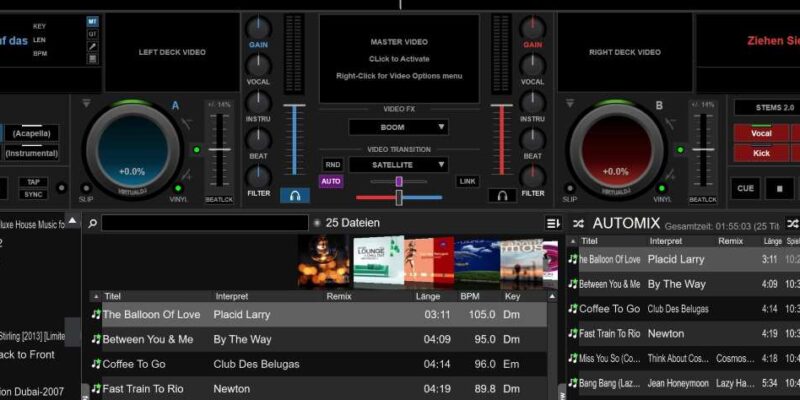The height and width of the screenshot is (400, 800).
Task: Open the browser list options icon
Action: [553, 223]
